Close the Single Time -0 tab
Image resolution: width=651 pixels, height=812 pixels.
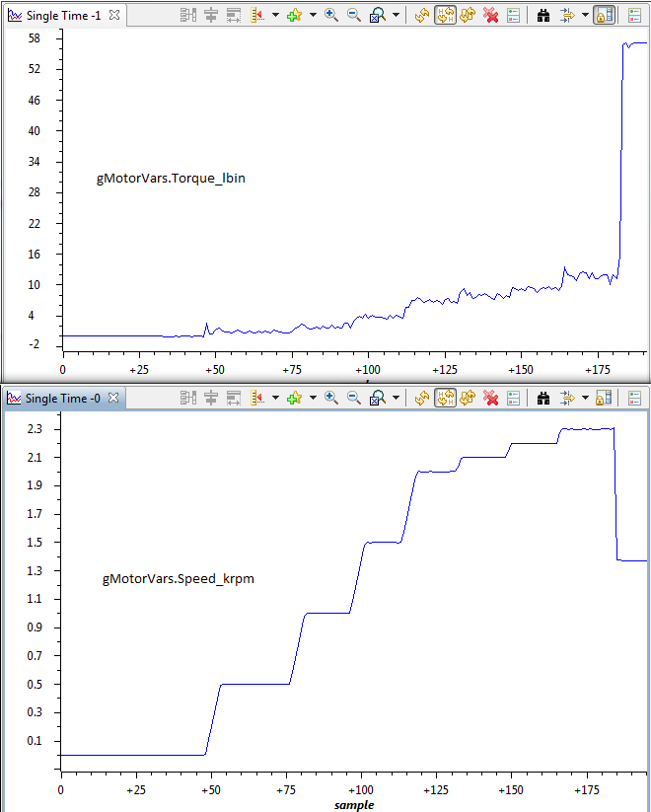[x=112, y=398]
